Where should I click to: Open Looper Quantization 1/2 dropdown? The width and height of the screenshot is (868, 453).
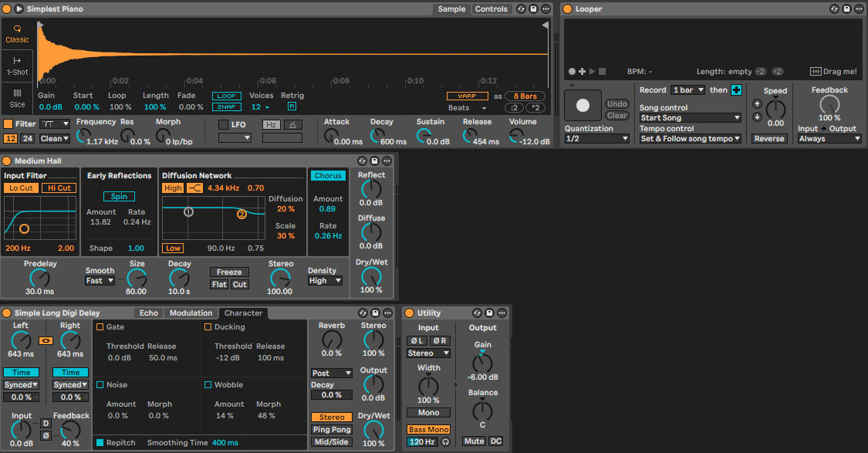click(596, 139)
